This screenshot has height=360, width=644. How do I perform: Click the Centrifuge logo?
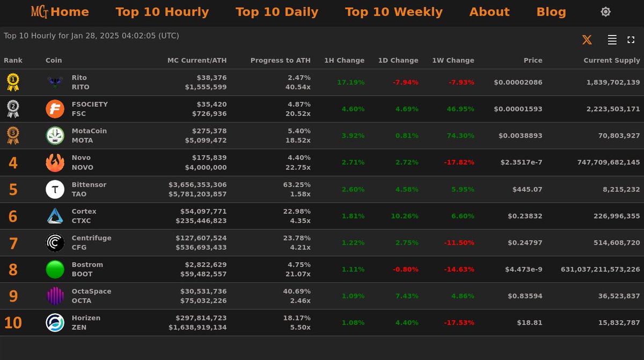point(55,243)
